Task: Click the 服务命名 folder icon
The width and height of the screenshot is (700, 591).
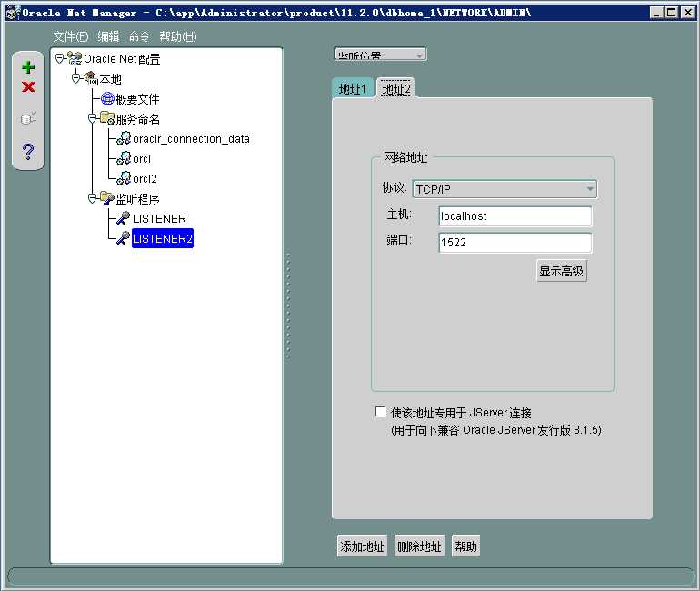Action: pyautogui.click(x=107, y=118)
